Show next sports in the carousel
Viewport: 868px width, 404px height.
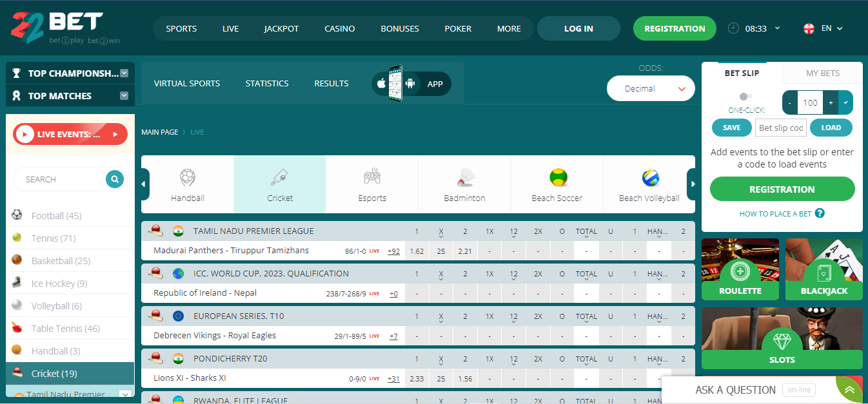pyautogui.click(x=691, y=184)
